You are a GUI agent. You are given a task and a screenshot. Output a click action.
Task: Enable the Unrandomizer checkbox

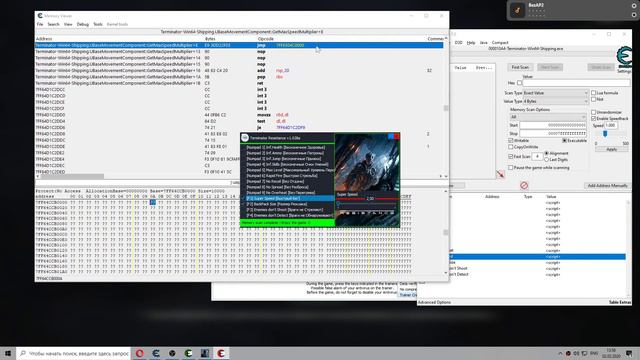click(x=593, y=112)
